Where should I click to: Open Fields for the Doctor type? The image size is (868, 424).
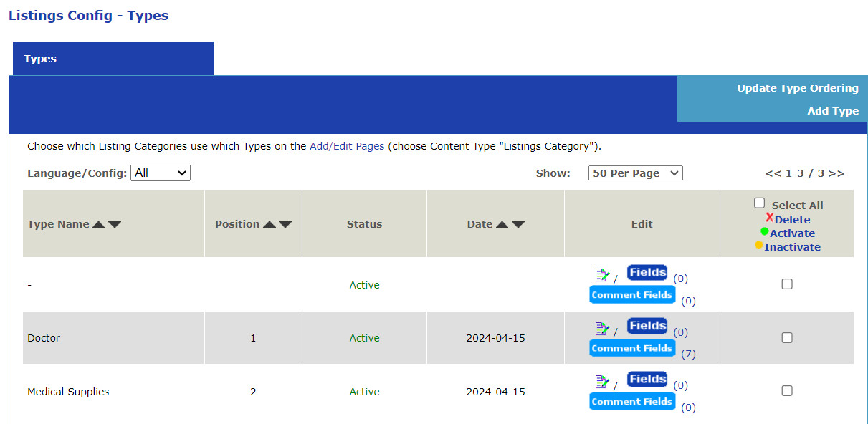[x=647, y=326]
